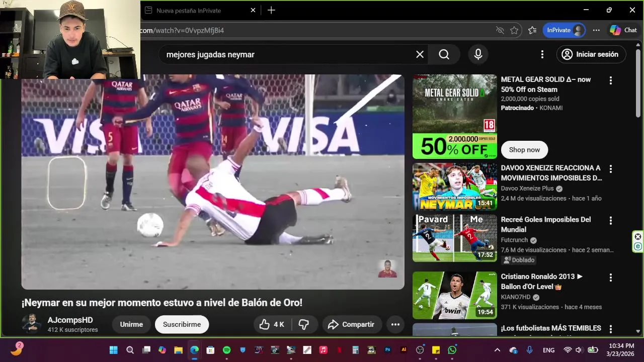Add page to favorites with star icon
The image size is (644, 362).
click(514, 30)
